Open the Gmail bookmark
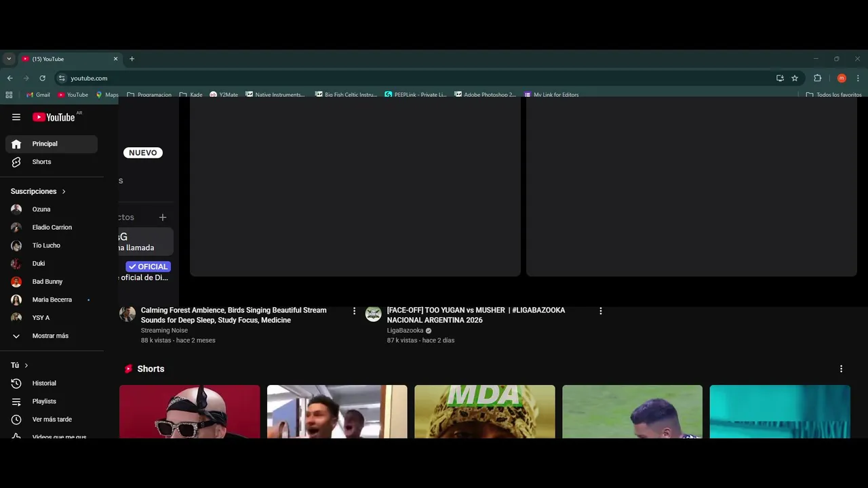The height and width of the screenshot is (488, 868). point(38,95)
